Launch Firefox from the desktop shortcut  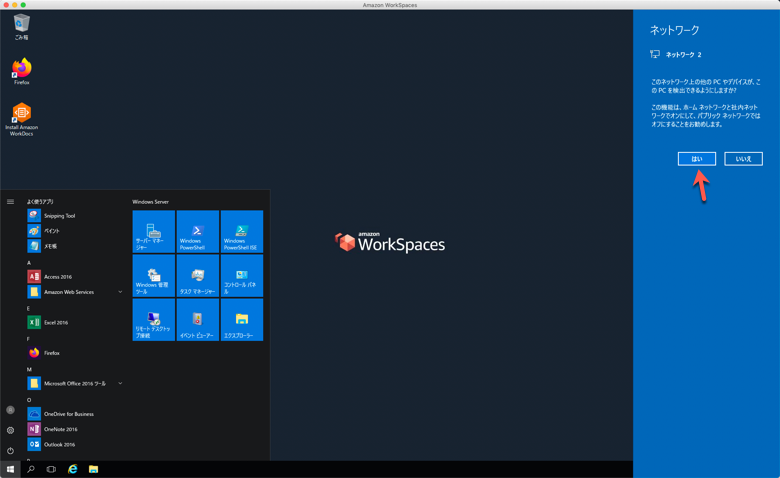coord(21,72)
